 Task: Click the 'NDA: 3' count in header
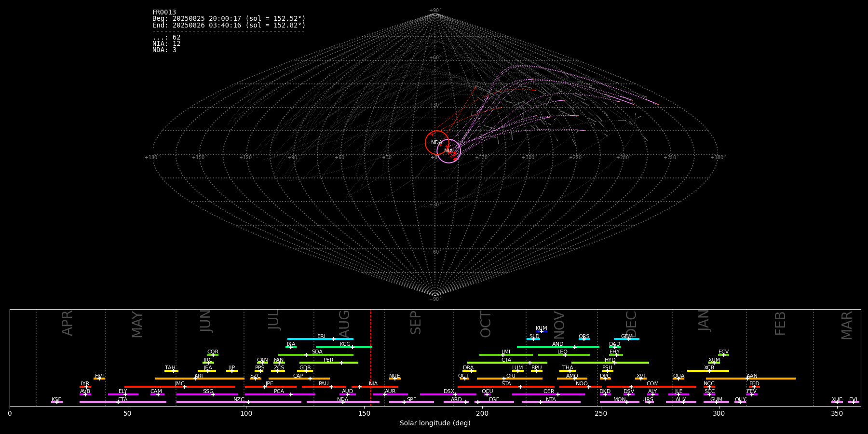pyautogui.click(x=164, y=50)
